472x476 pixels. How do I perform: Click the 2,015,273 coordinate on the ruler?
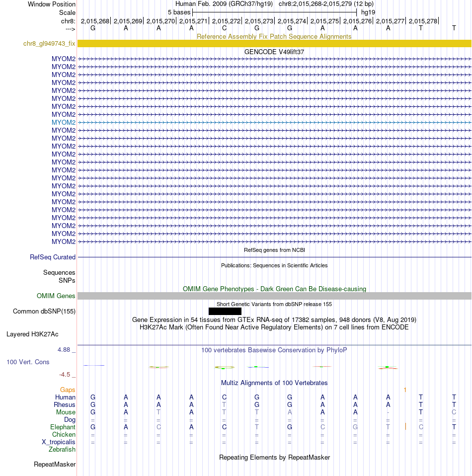coord(259,21)
